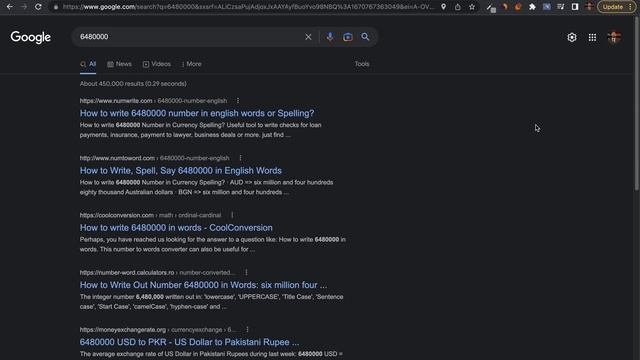The height and width of the screenshot is (360, 640).
Task: Search by image with the camera icon
Action: pos(348,37)
